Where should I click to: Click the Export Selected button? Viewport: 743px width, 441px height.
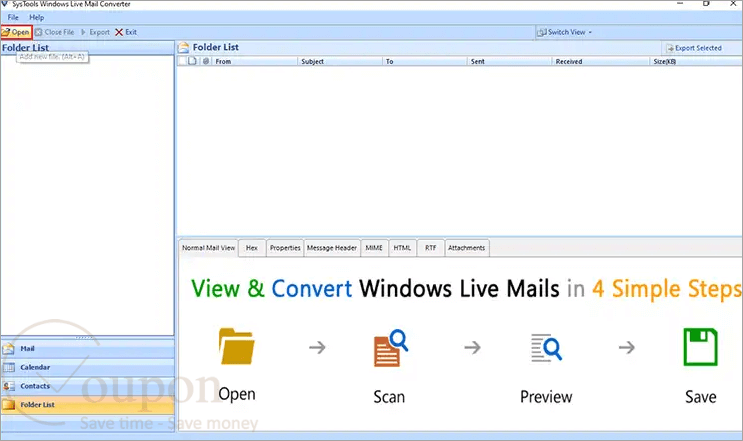(694, 48)
